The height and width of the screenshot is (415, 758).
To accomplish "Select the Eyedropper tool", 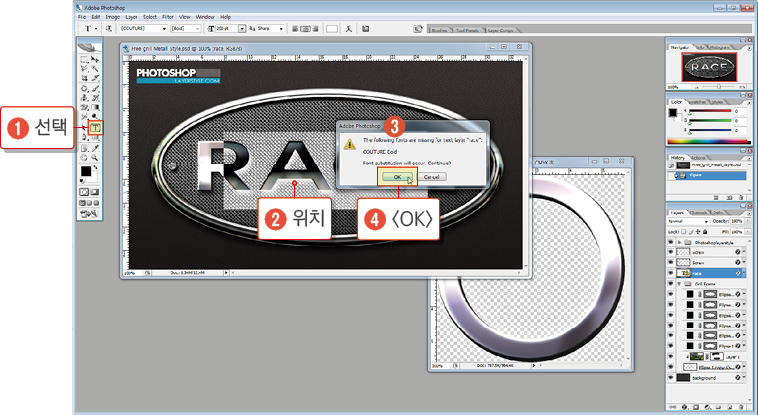I will [95, 148].
